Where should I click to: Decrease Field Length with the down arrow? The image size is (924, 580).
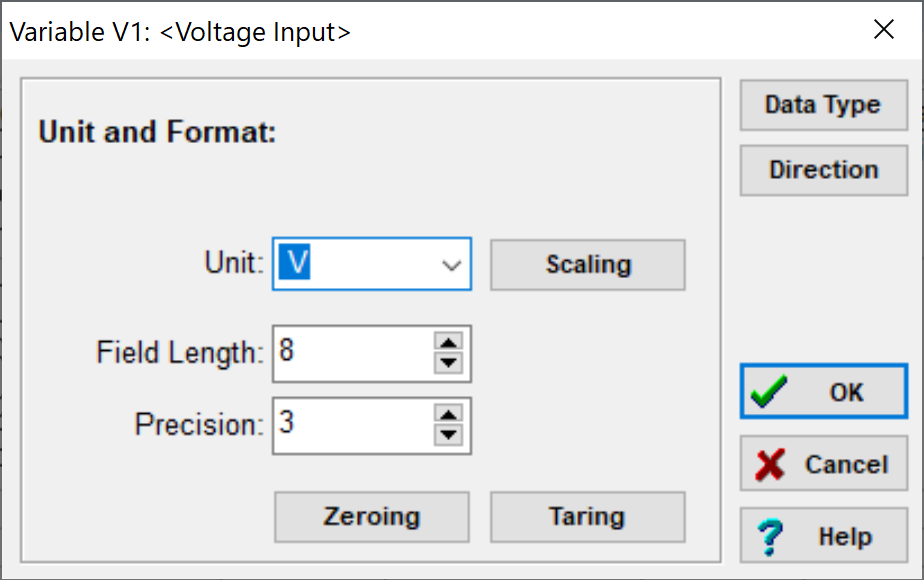click(x=449, y=362)
